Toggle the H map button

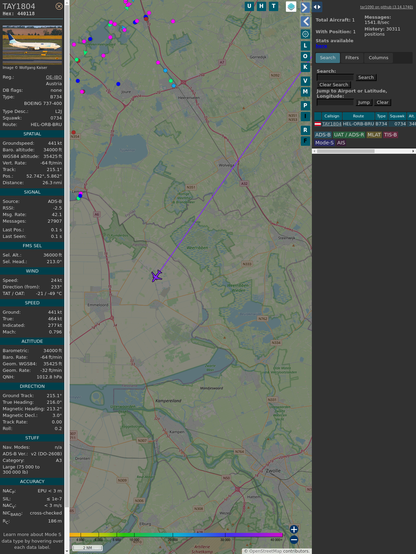click(261, 6)
